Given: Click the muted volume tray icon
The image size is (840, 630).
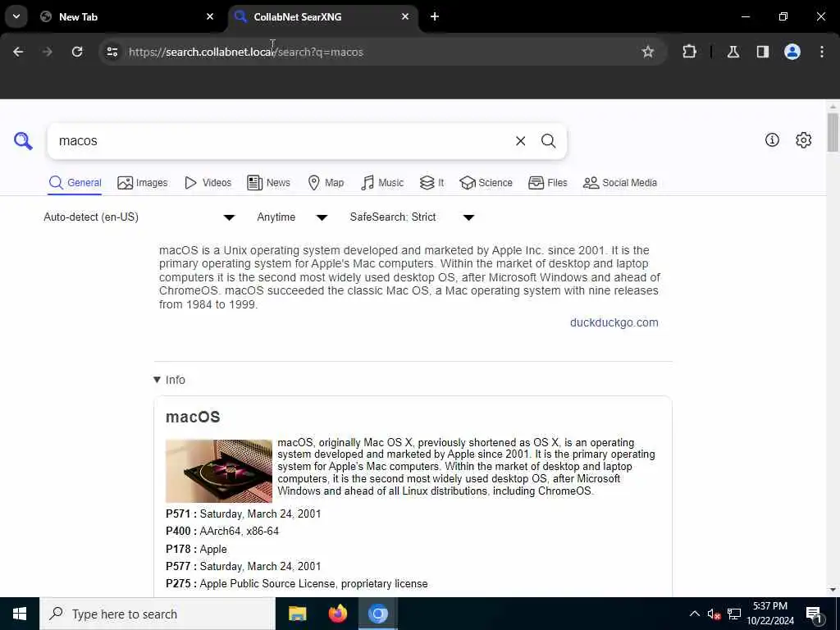Looking at the screenshot, I should point(714,614).
